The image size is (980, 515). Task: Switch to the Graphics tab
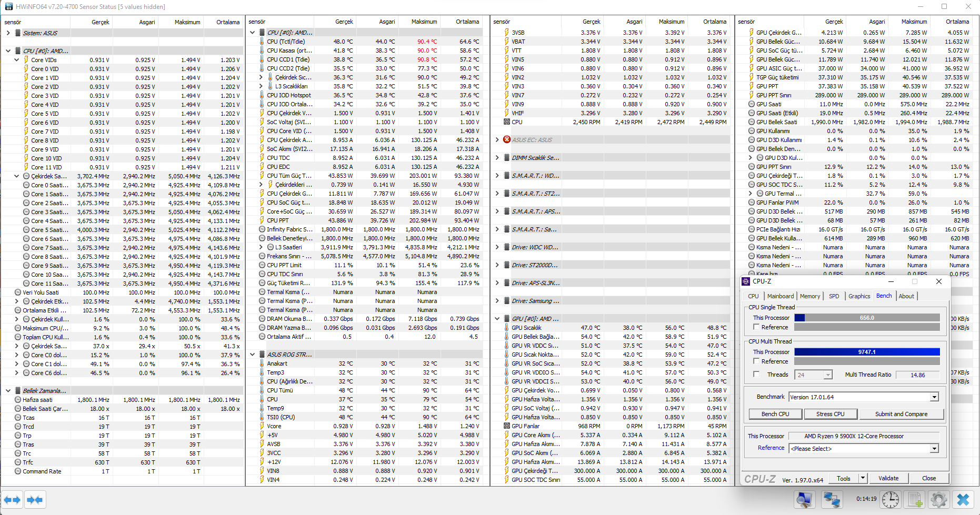859,296
